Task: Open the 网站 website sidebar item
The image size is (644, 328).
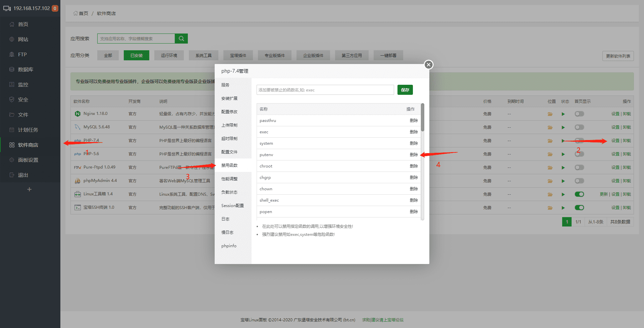Action: pyautogui.click(x=23, y=39)
